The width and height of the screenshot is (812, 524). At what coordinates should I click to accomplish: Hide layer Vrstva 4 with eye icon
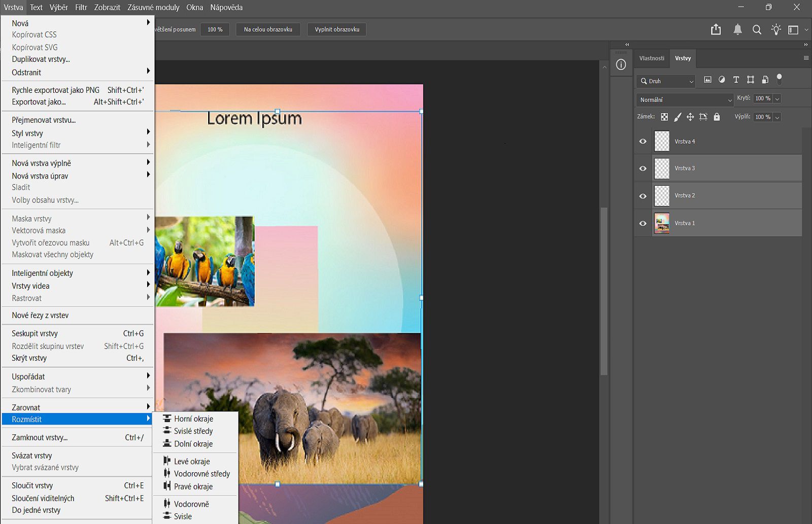click(643, 142)
